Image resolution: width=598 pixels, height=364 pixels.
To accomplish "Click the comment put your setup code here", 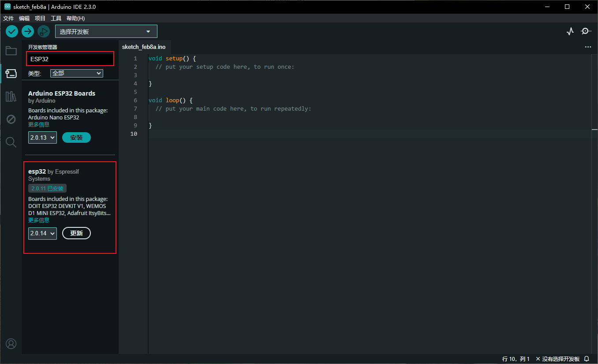I will tap(224, 67).
